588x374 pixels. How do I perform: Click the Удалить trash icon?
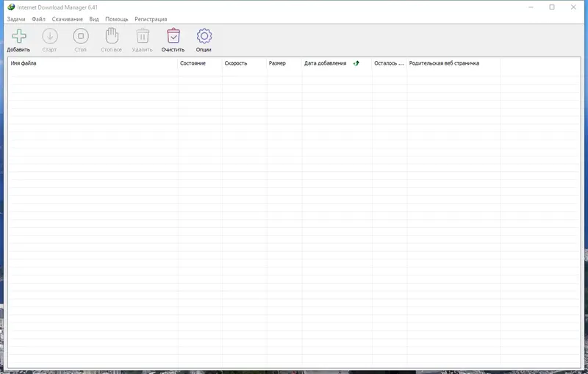click(x=143, y=36)
